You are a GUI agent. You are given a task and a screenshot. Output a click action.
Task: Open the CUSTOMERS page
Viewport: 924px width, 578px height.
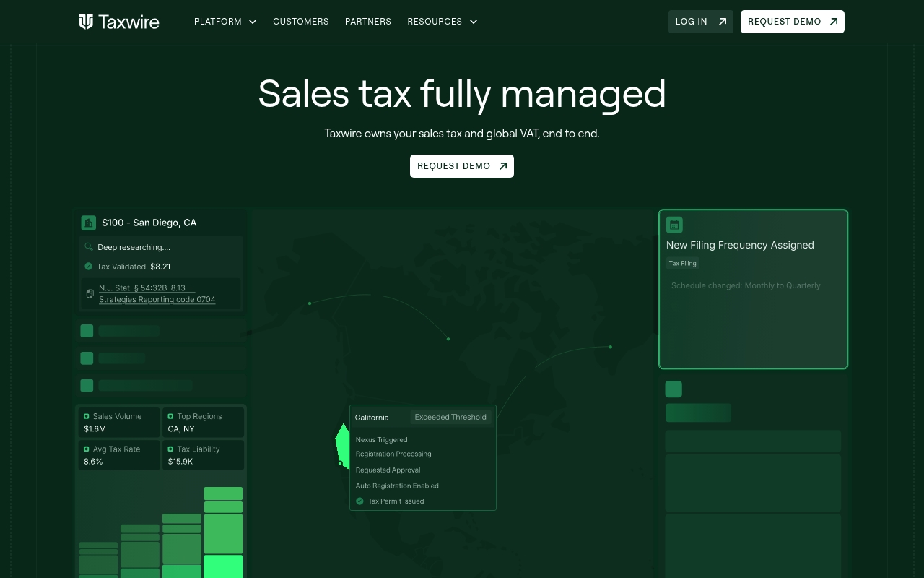pos(301,22)
